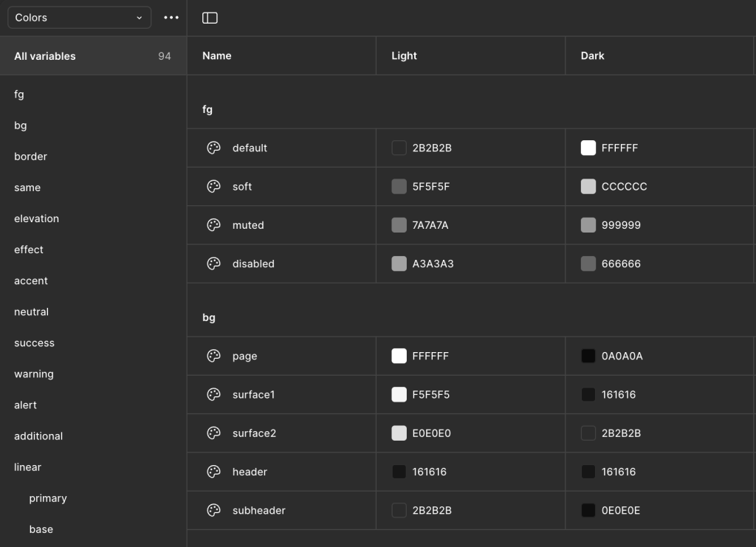This screenshot has height=547, width=756.
Task: Click the E0E0E0 swatch for surface2
Action: (399, 433)
